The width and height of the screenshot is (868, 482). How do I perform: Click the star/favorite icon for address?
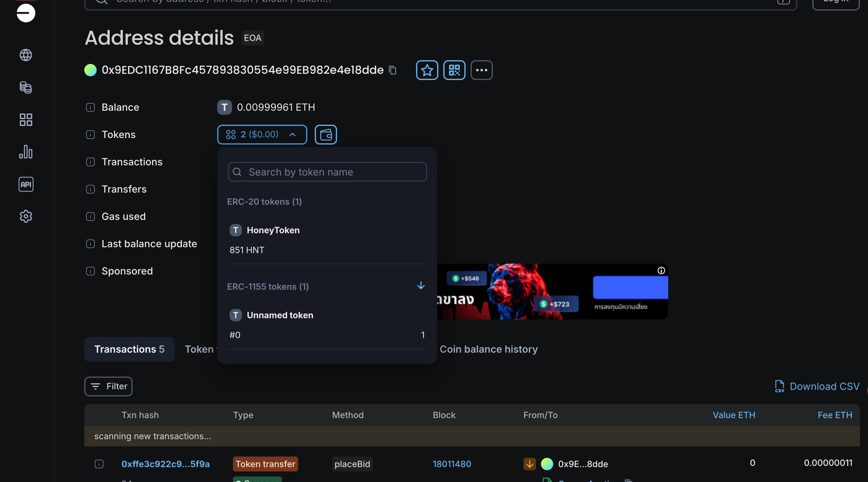click(427, 69)
